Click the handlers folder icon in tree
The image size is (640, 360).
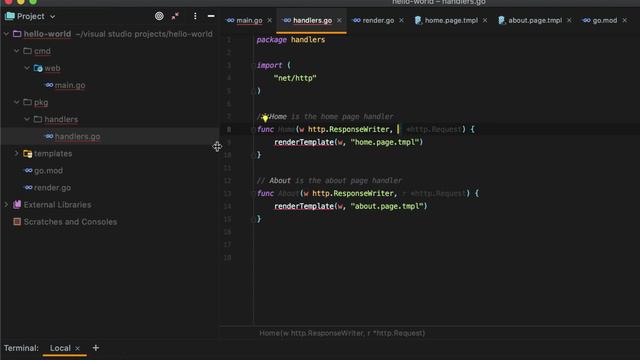coord(38,119)
